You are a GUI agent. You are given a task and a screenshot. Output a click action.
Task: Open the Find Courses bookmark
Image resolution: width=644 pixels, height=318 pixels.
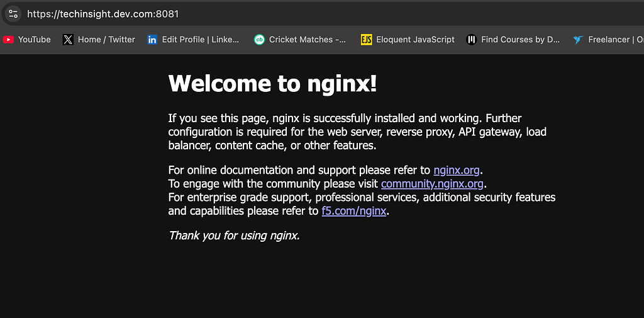[x=513, y=40]
